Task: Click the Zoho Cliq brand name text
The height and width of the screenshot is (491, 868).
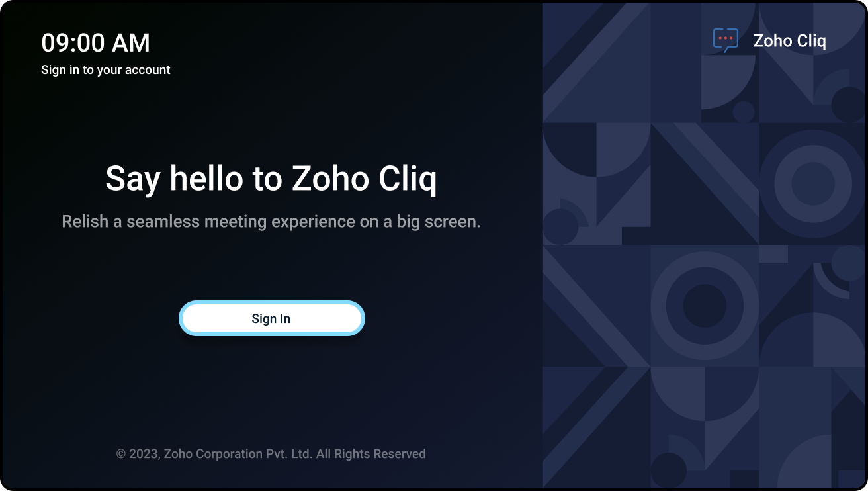Action: (789, 41)
